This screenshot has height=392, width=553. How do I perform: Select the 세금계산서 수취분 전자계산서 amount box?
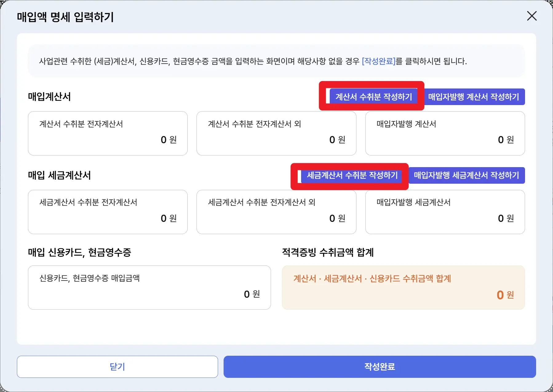tap(108, 212)
